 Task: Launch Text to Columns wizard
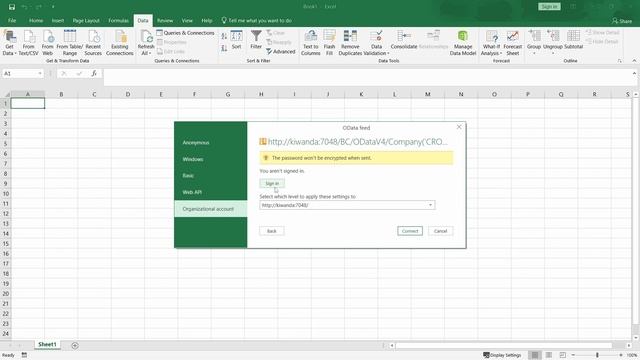(x=311, y=42)
